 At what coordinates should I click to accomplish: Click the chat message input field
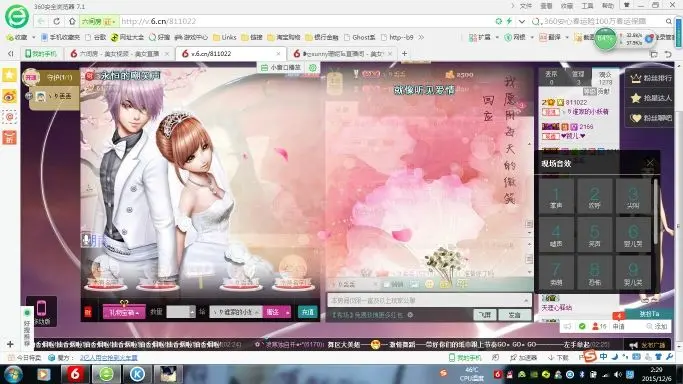(x=429, y=300)
